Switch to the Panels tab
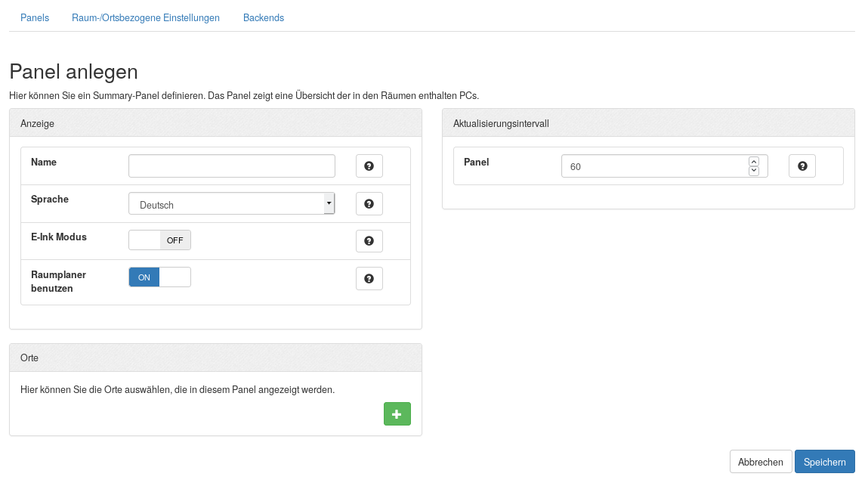Screen dimensions: 868x486 pyautogui.click(x=35, y=18)
